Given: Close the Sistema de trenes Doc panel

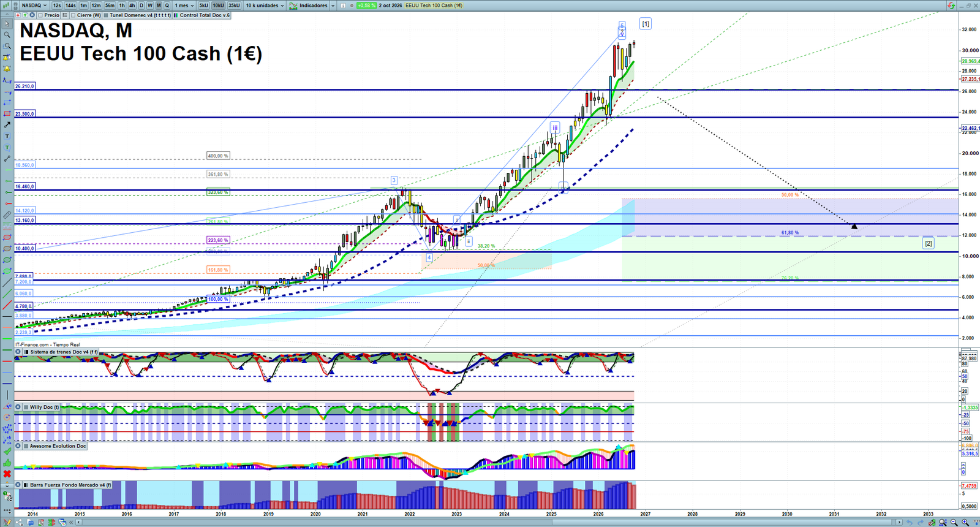Looking at the screenshot, I should [18, 352].
